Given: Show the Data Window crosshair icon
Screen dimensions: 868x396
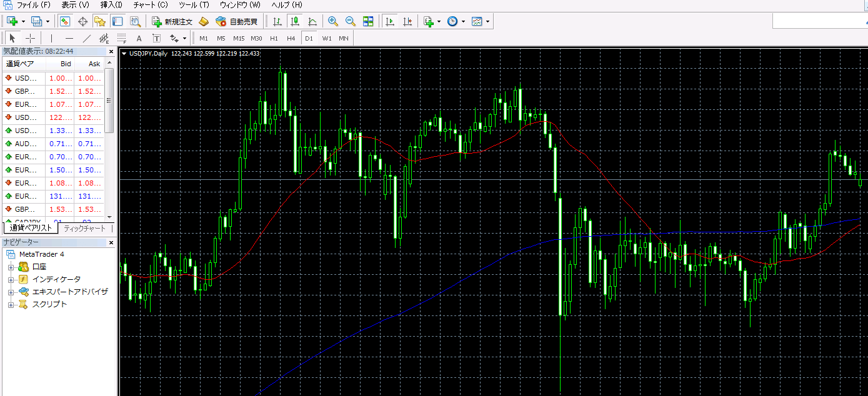Looking at the screenshot, I should click(82, 21).
